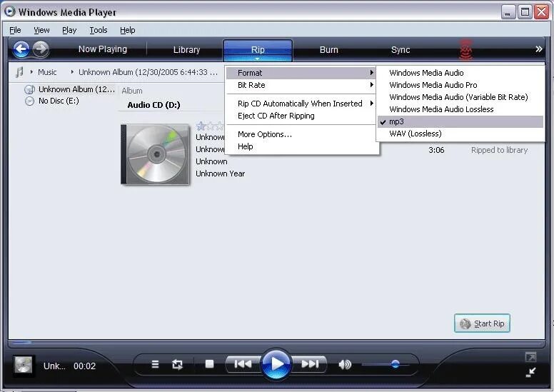
Task: Expand the Format submenu
Action: tap(301, 73)
